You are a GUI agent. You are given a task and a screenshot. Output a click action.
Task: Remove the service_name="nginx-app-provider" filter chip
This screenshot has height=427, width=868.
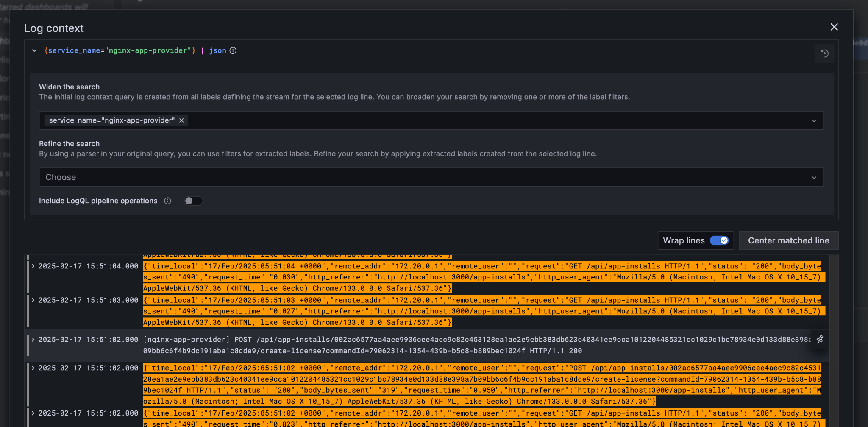click(x=181, y=120)
